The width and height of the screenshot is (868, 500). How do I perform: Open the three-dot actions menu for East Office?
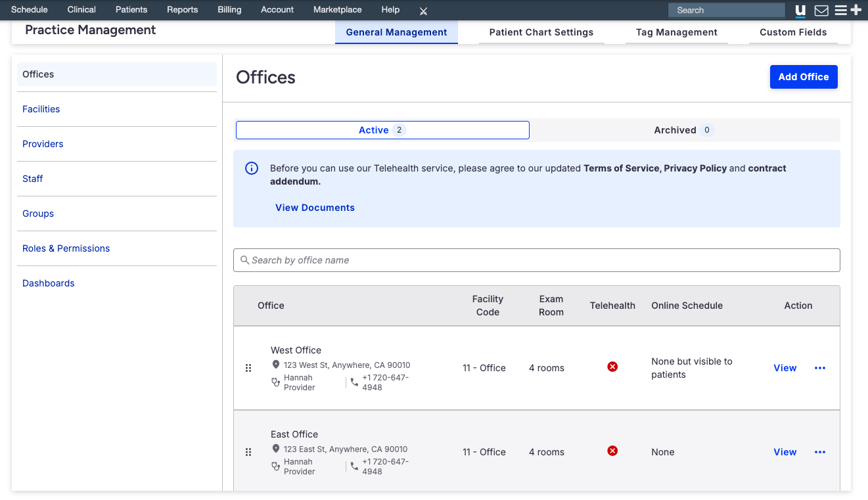(820, 452)
